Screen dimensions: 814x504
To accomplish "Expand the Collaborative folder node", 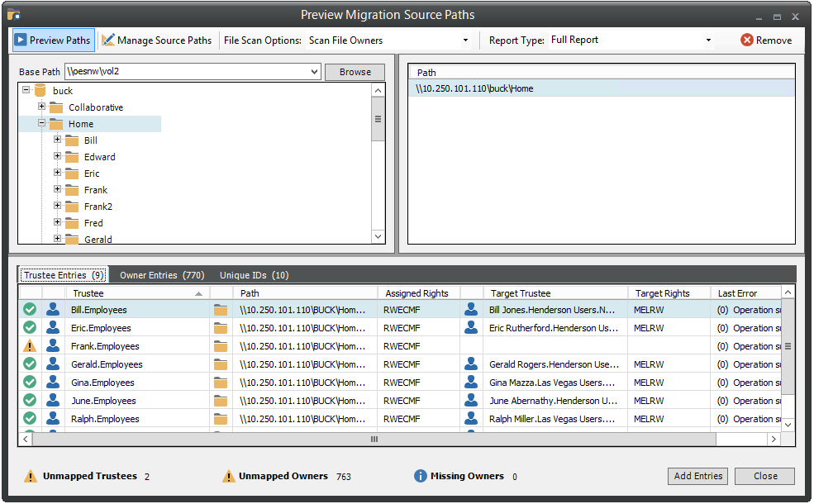I will pos(41,107).
